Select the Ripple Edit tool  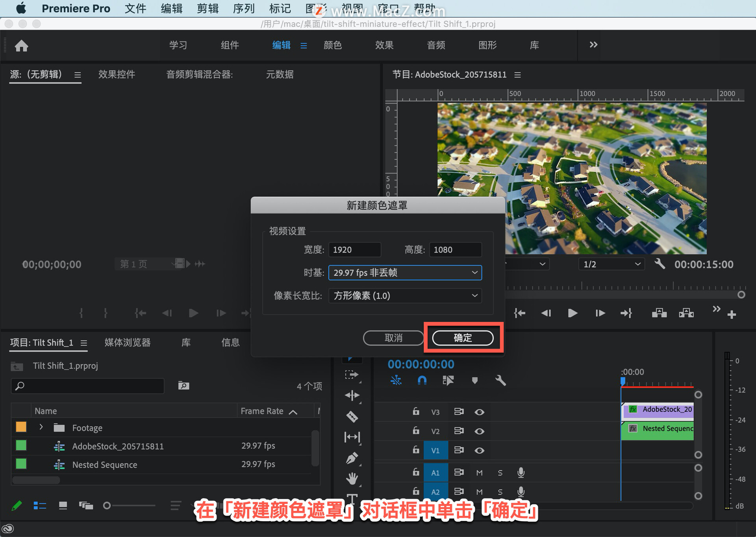tap(352, 395)
